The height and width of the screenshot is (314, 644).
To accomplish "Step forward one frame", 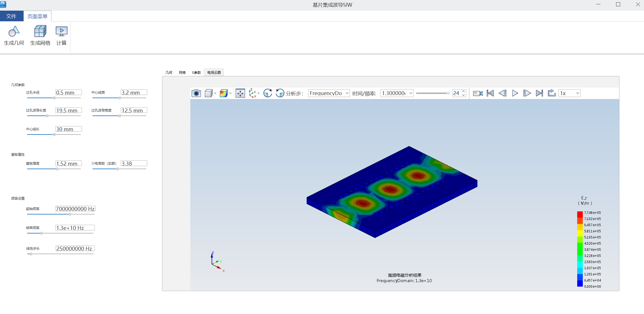I will point(527,93).
